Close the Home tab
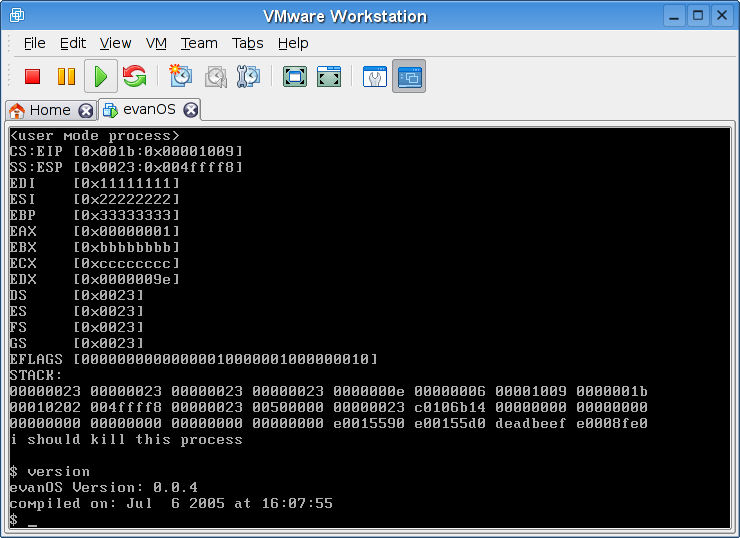 coord(85,110)
